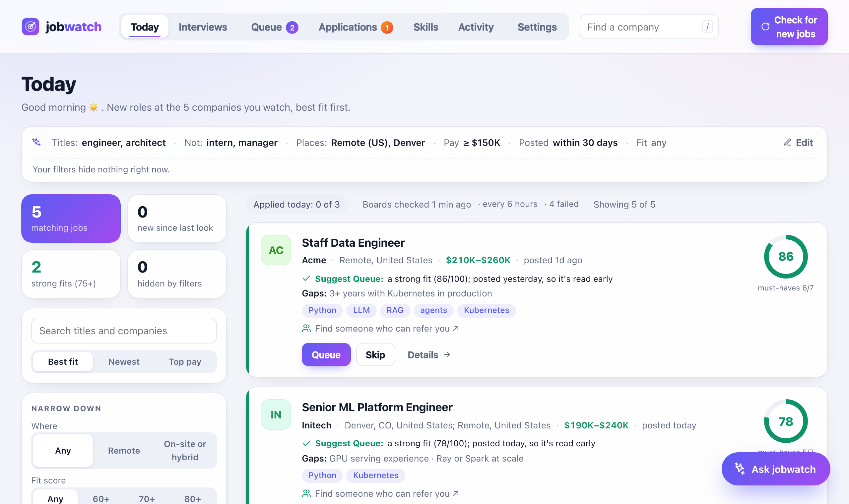Click the people icon under Senior ML Platform Engineer
Image resolution: width=849 pixels, height=504 pixels.
tap(306, 493)
